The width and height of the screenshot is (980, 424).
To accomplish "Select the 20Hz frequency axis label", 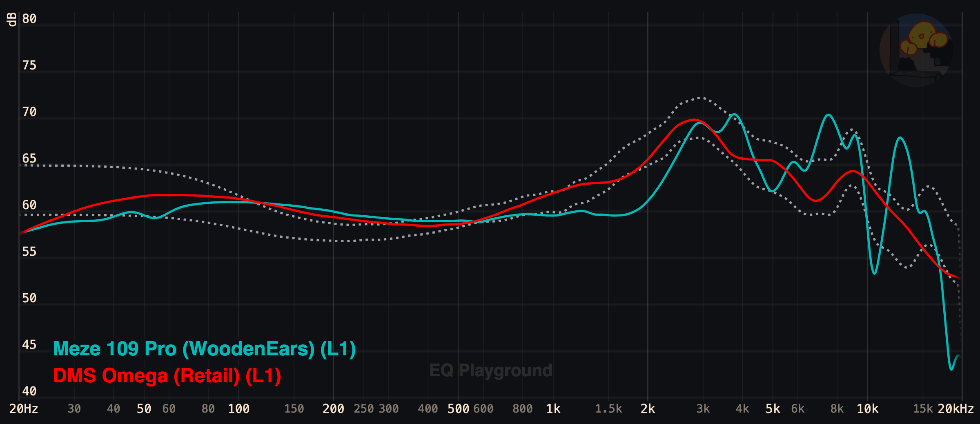I will (x=24, y=409).
